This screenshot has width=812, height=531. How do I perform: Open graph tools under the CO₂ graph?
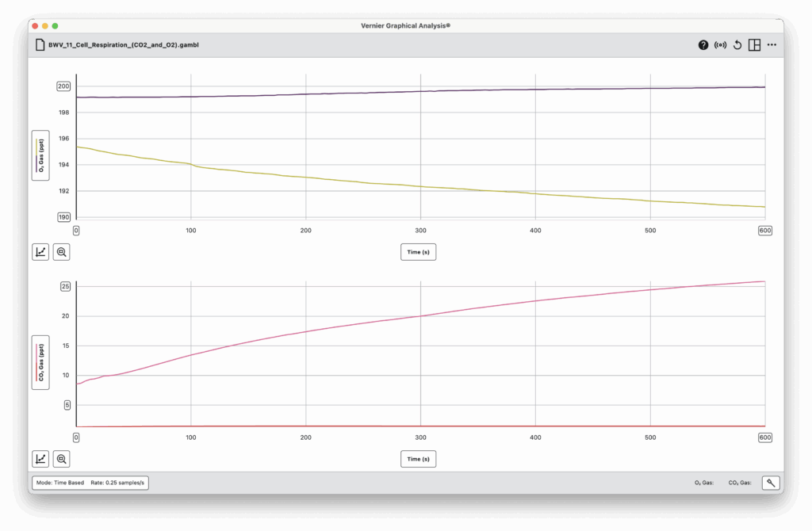[x=40, y=458]
